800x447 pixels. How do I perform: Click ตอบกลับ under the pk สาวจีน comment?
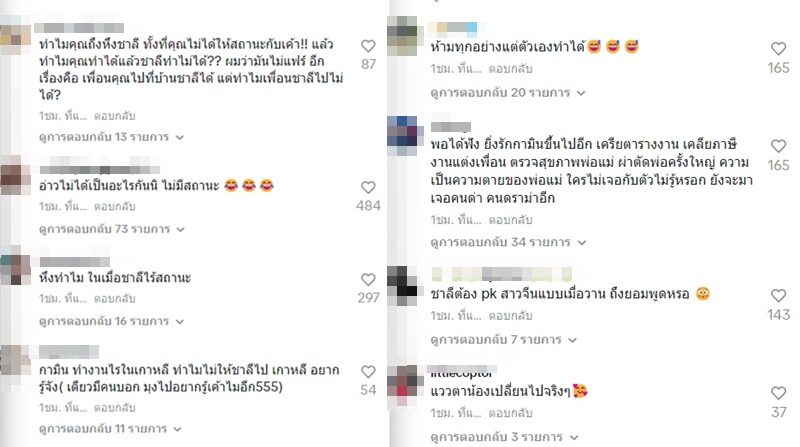pyautogui.click(x=510, y=316)
